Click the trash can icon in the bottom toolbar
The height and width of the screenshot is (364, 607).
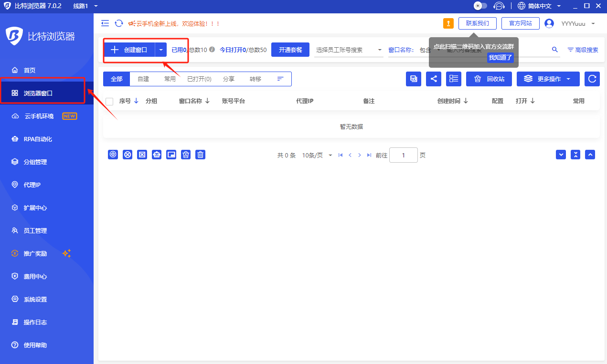201,155
